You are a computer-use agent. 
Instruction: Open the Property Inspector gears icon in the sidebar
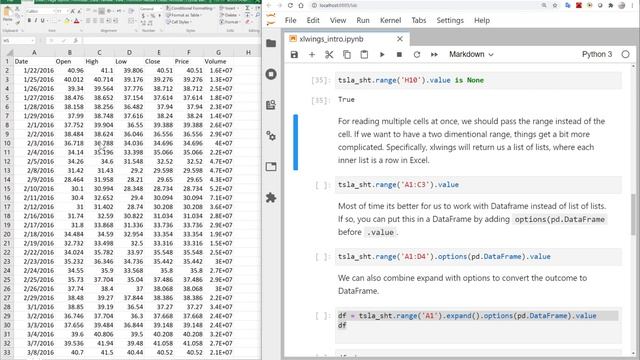click(x=271, y=136)
